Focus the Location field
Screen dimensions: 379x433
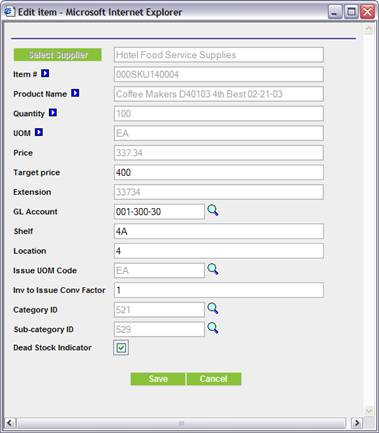click(219, 251)
